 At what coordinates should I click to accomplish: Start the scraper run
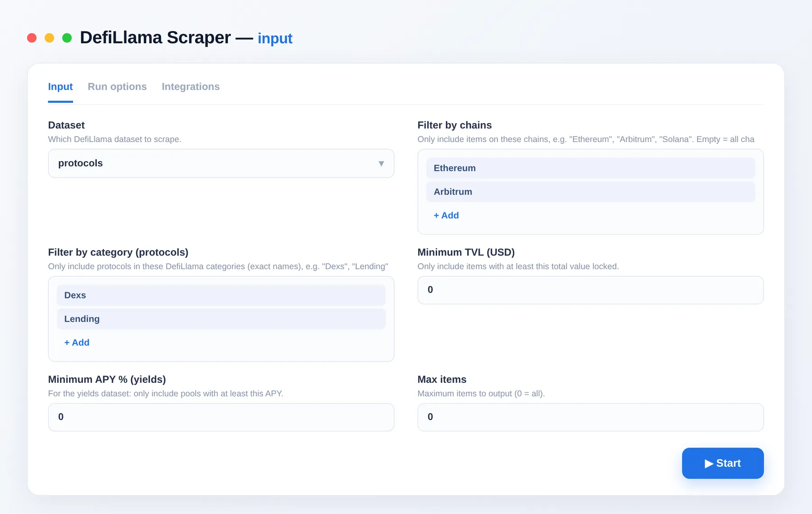[x=723, y=463]
